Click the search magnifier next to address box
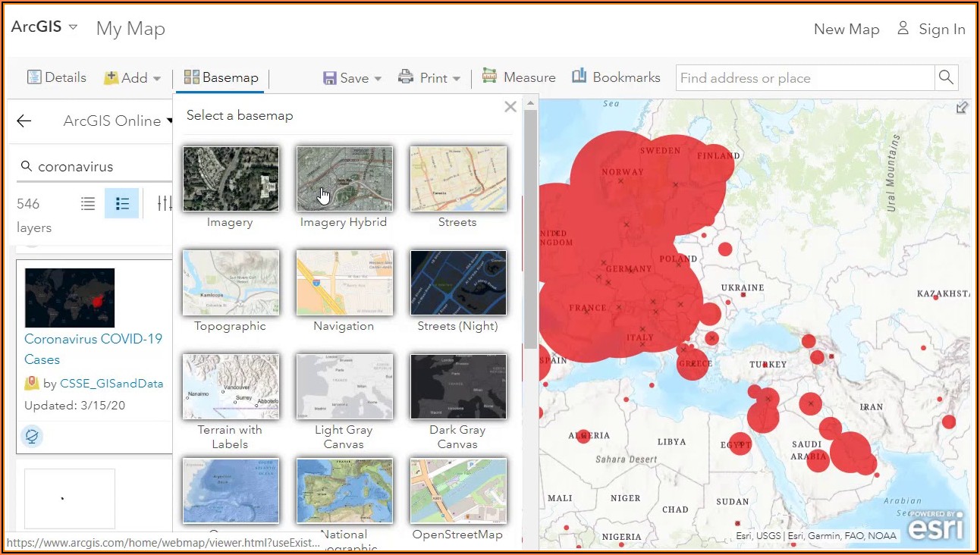This screenshot has height=555, width=980. [946, 77]
